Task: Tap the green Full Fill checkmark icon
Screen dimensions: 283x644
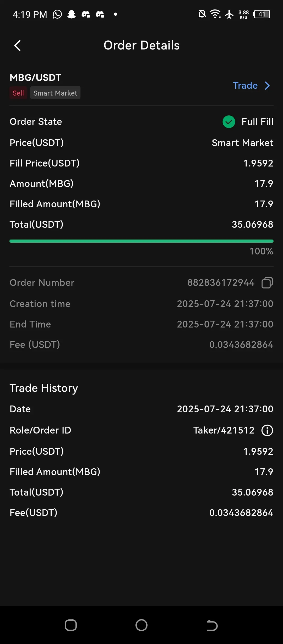Action: (x=229, y=122)
